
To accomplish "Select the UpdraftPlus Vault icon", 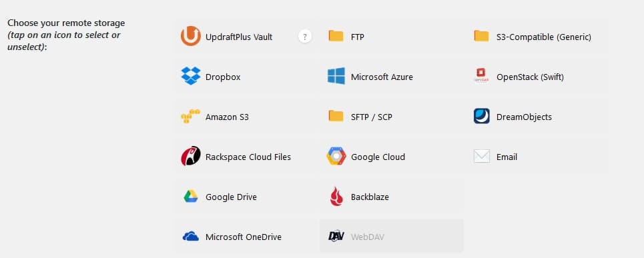I will click(191, 36).
